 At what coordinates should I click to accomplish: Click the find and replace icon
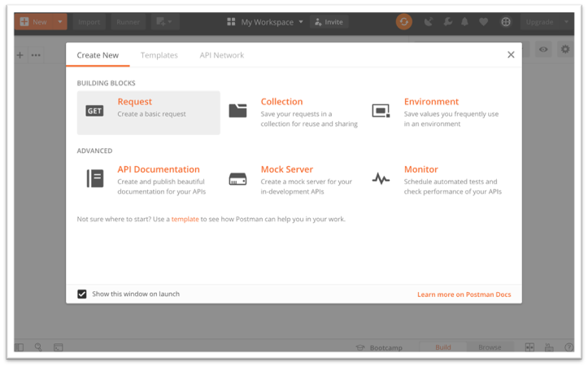coord(38,347)
